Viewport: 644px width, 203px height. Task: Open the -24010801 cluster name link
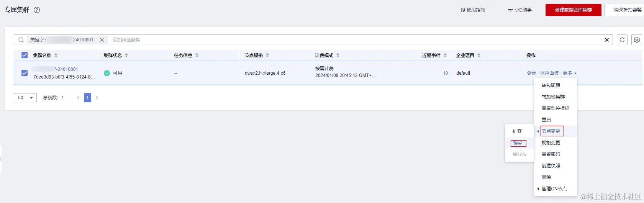(x=55, y=69)
